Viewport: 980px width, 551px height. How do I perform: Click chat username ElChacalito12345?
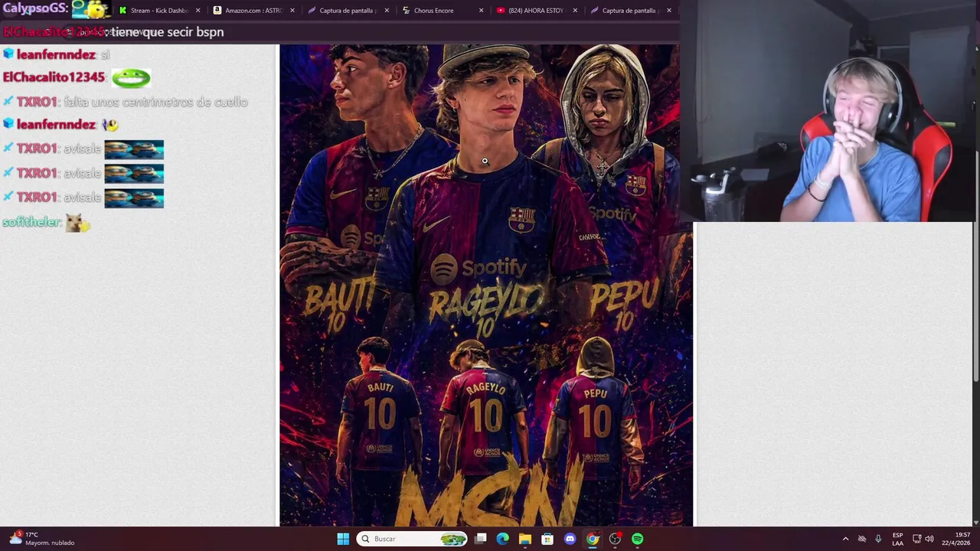click(x=54, y=77)
